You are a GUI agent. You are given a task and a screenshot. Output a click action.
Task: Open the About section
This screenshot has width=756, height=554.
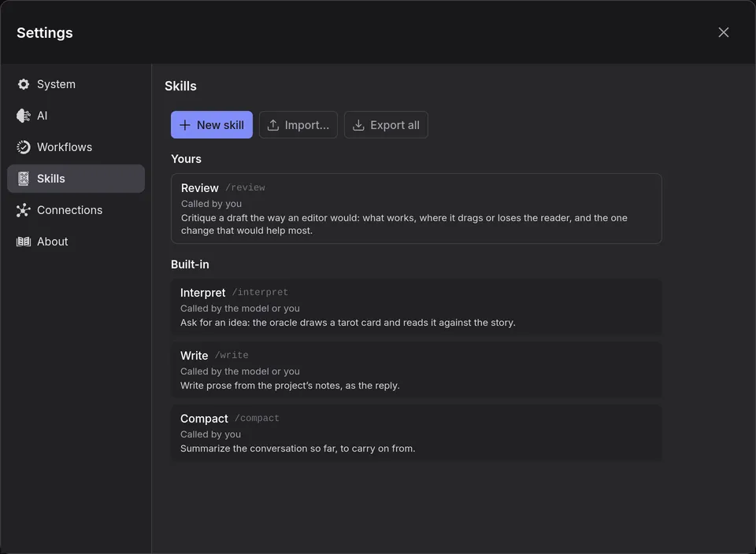pyautogui.click(x=76, y=242)
